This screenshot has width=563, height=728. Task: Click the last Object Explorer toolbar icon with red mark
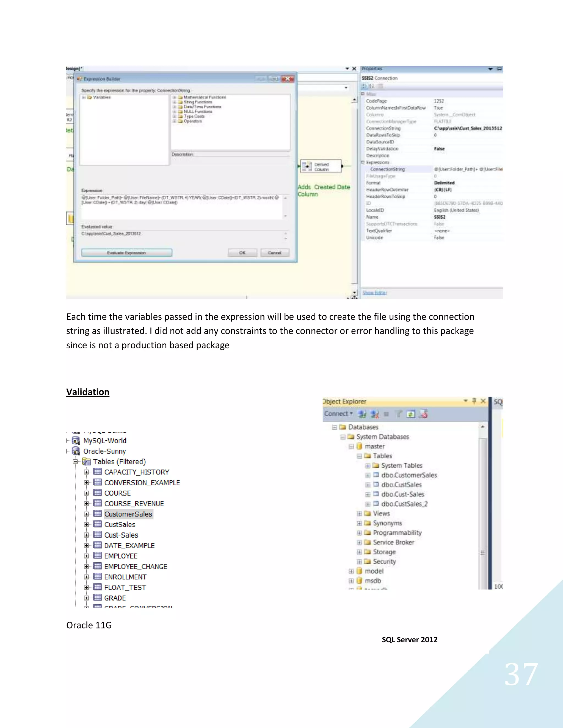(423, 414)
